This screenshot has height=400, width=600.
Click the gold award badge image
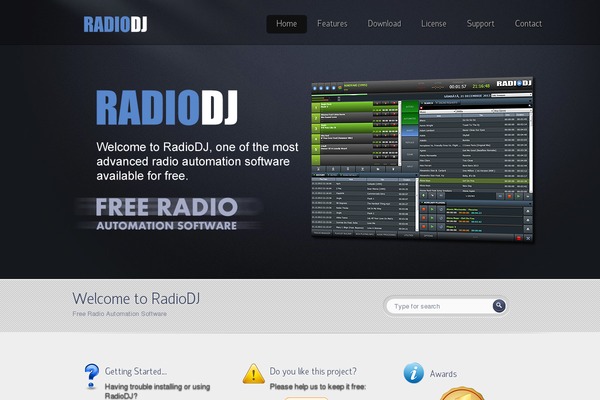tap(461, 393)
